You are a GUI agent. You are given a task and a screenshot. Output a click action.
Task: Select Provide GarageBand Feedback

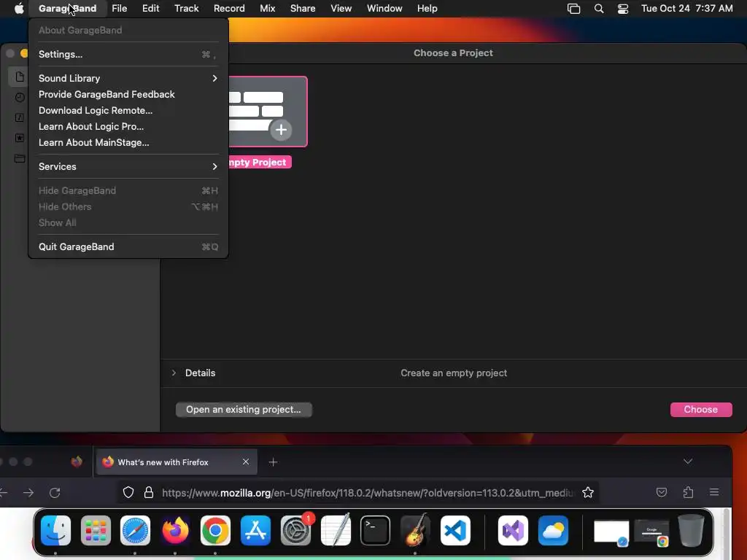click(128, 94)
